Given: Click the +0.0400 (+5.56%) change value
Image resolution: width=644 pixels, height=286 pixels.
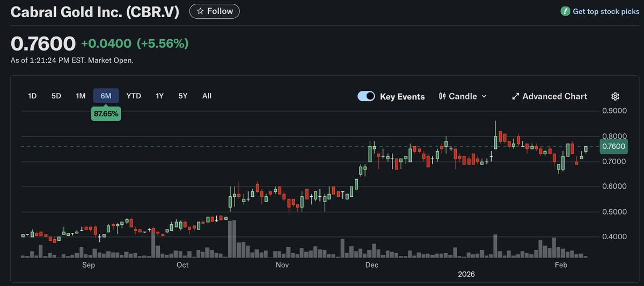Looking at the screenshot, I should [135, 44].
